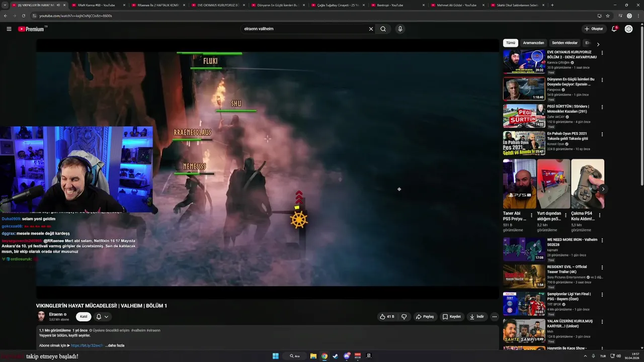The image size is (644, 362).
Task: Open options for Epstein Dosyada video
Action: tap(602, 80)
